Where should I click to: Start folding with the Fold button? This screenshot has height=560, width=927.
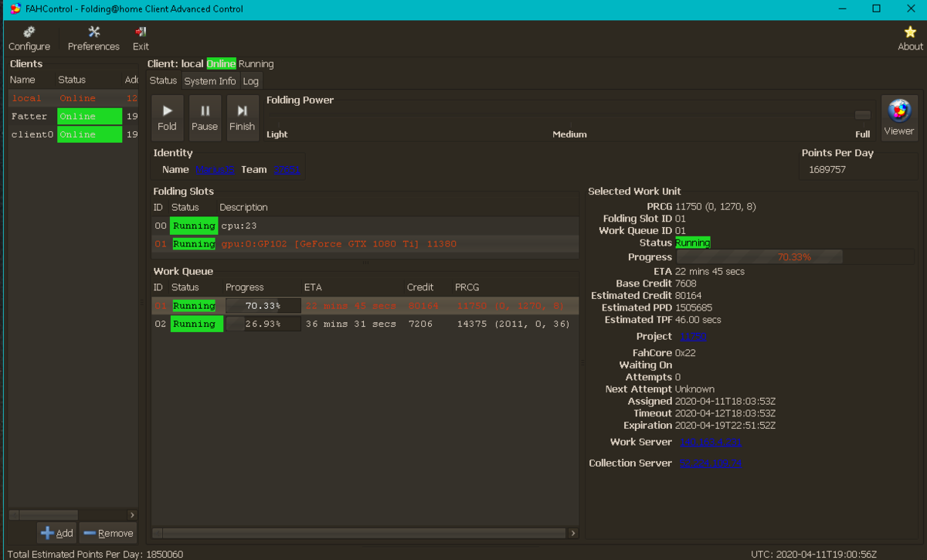tap(168, 118)
